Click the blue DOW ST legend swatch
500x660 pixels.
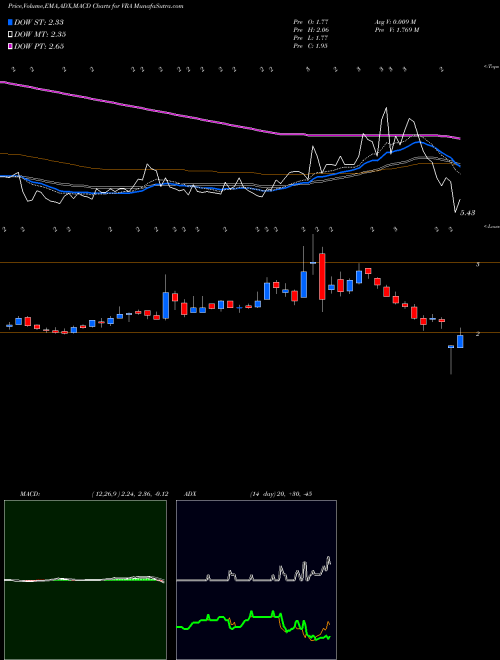pyautogui.click(x=10, y=22)
